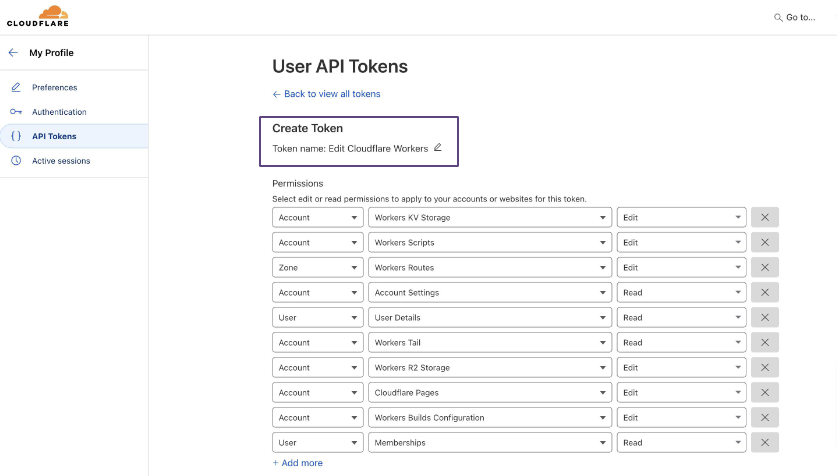Open the Workers KV Storage permission dropdown
Viewport: 837px width, 476px height.
pos(490,217)
